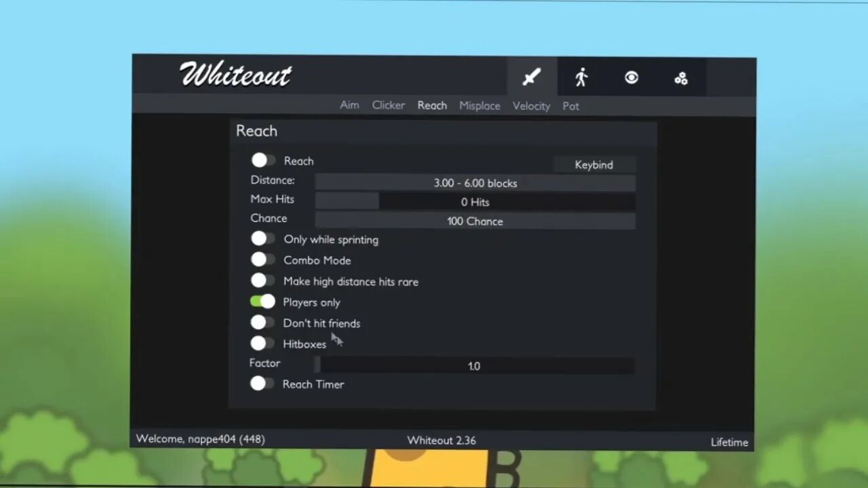Image resolution: width=868 pixels, height=488 pixels.
Task: Open the movement walking-figure category
Action: point(581,77)
